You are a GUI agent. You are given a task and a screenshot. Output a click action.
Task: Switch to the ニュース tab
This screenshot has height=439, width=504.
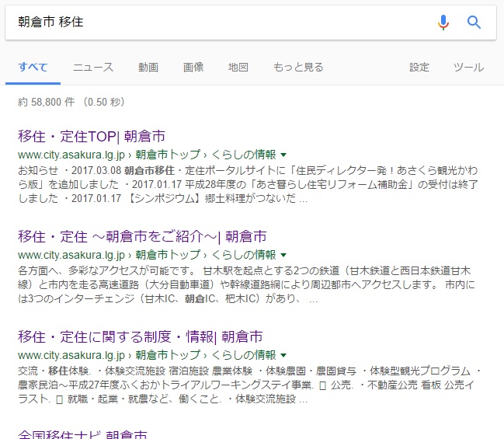coord(93,68)
